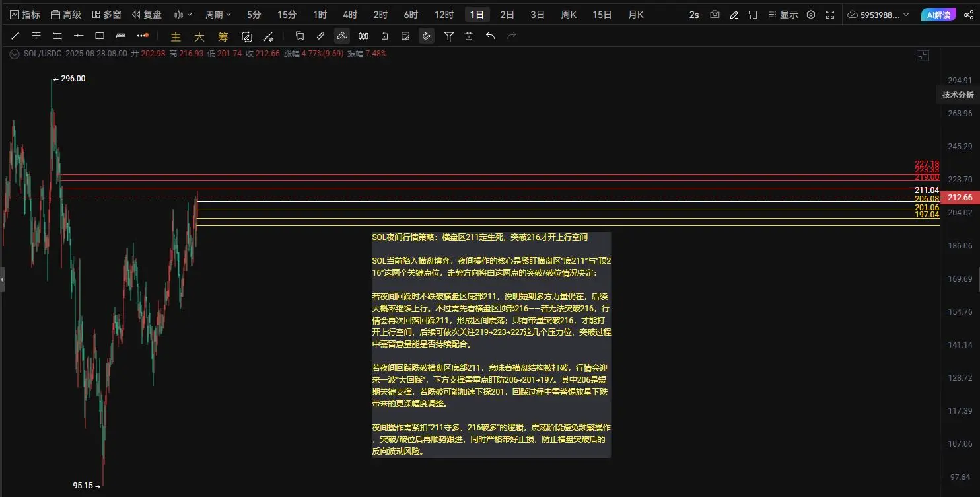Click the pencil edit icon in top bar

click(734, 14)
